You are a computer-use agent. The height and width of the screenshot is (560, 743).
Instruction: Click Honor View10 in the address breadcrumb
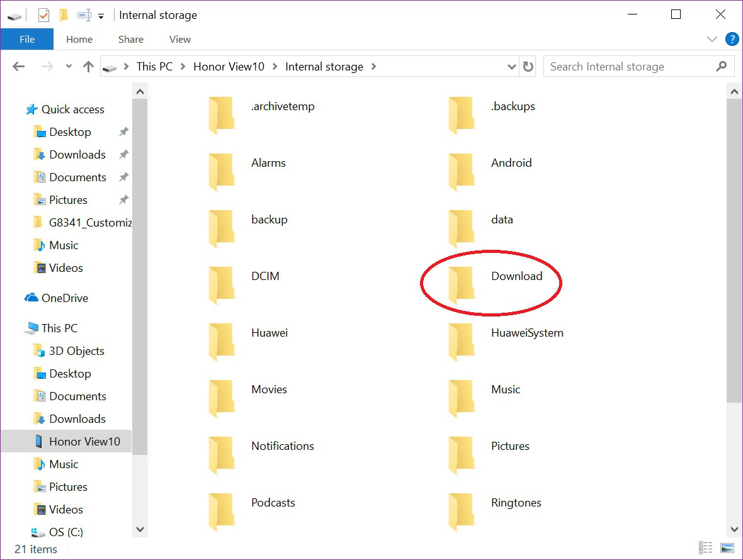tap(229, 67)
